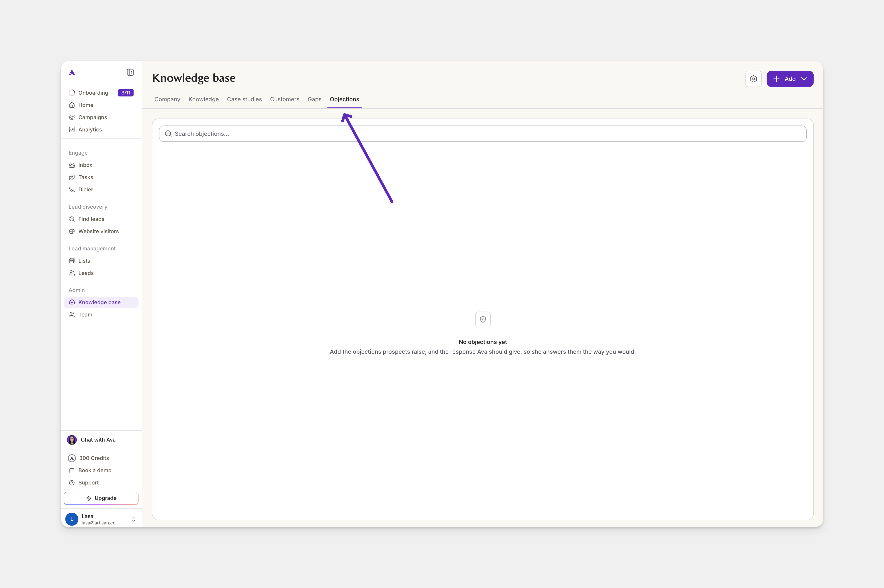The width and height of the screenshot is (884, 588).
Task: Open the Add dropdown button
Action: pyautogui.click(x=790, y=79)
